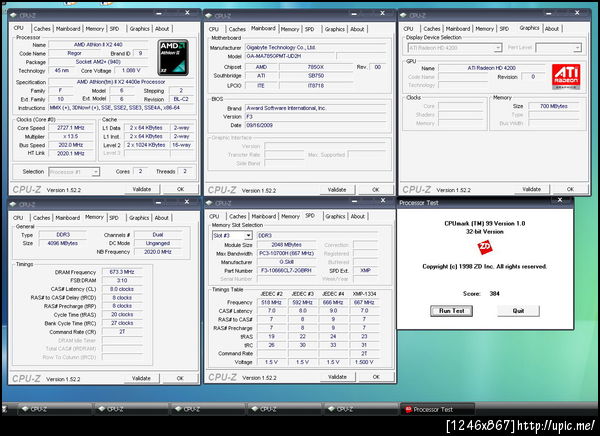Click the BIOS date 09/16/2009 value

pos(315,125)
